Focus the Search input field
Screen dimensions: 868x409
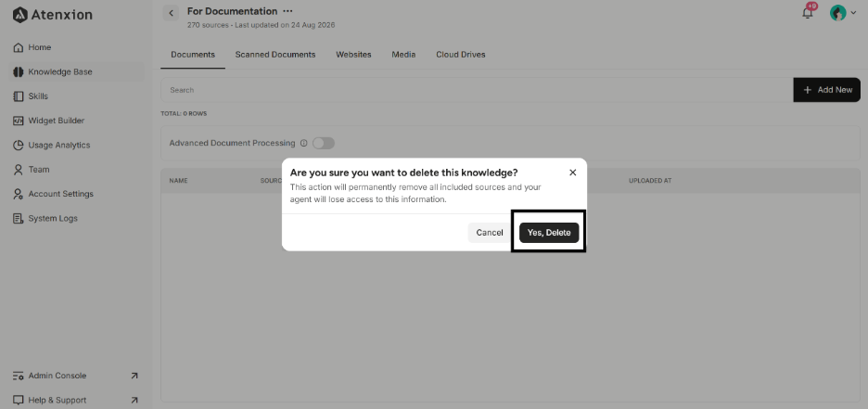tap(477, 90)
